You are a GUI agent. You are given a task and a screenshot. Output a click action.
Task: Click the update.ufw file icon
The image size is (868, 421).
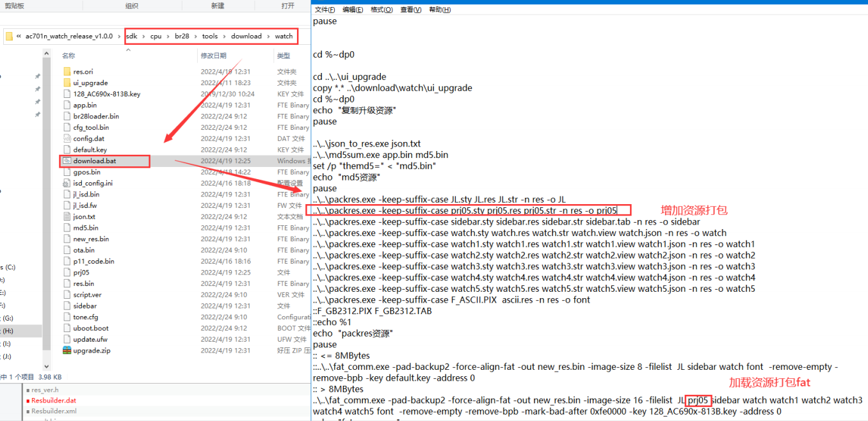pos(68,339)
